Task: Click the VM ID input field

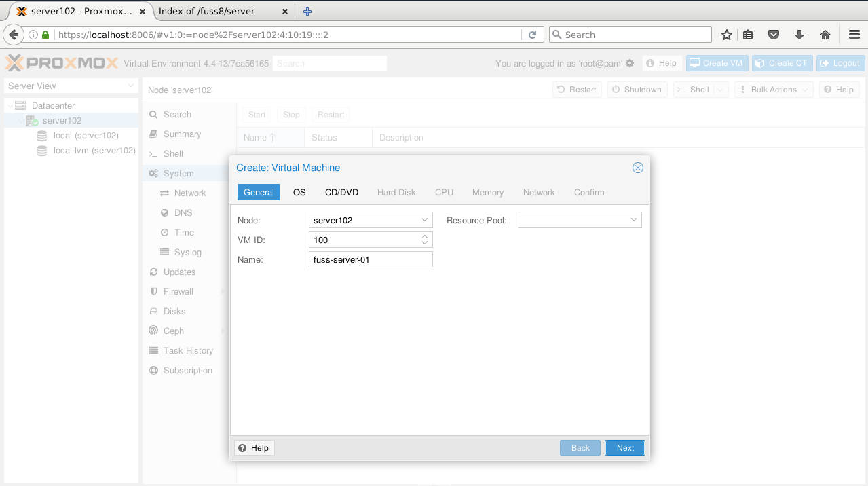Action: [x=364, y=240]
